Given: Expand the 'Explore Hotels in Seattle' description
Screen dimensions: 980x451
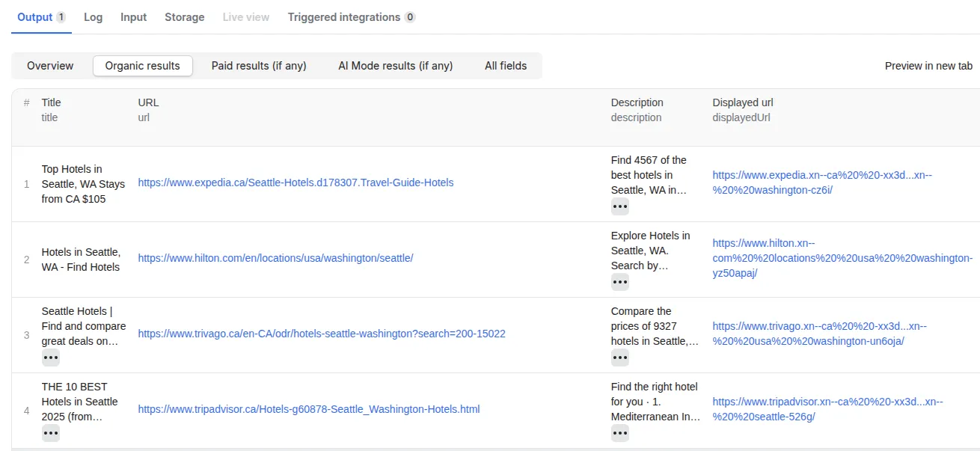Looking at the screenshot, I should click(620, 282).
